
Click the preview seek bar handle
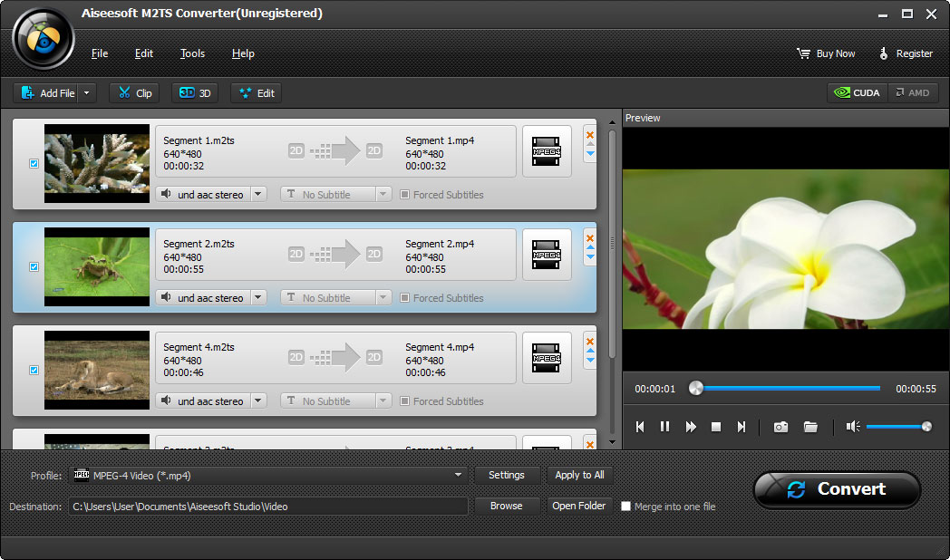coord(696,388)
